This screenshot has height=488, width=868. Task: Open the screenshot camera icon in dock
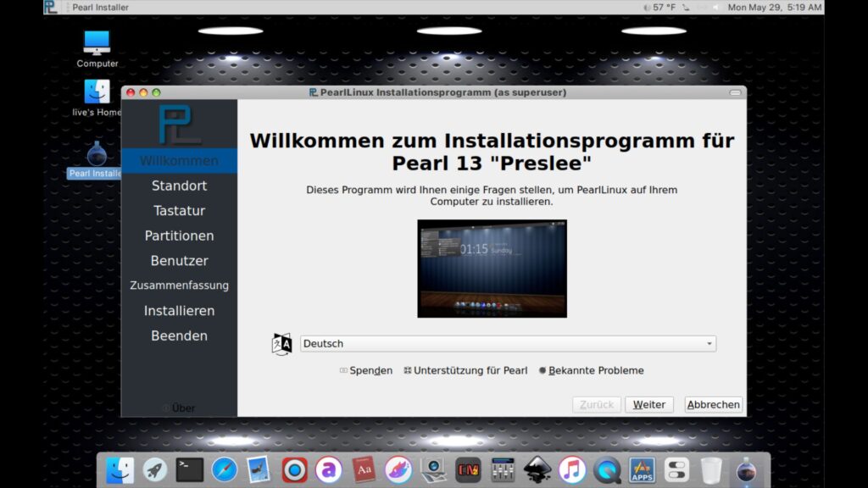(433, 470)
